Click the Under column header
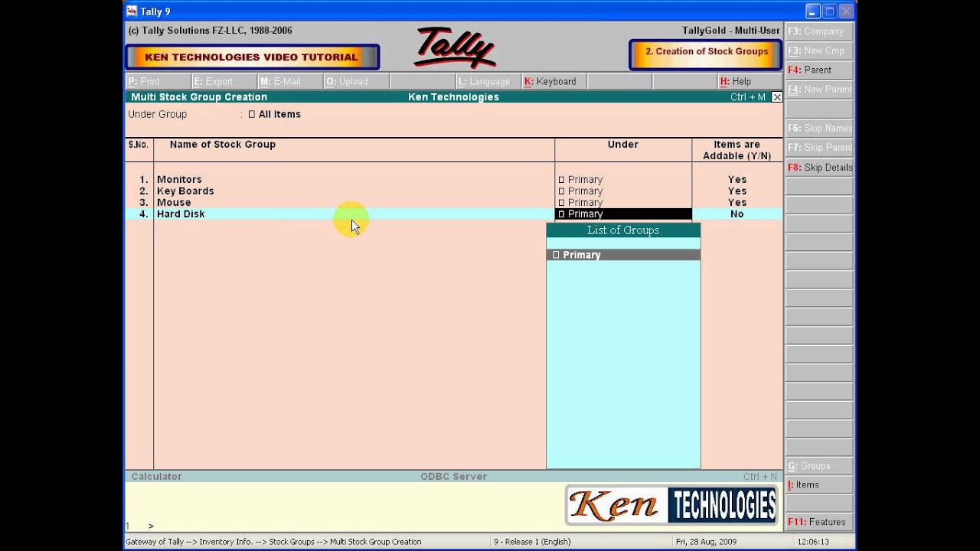This screenshot has width=980, height=551. tap(622, 145)
